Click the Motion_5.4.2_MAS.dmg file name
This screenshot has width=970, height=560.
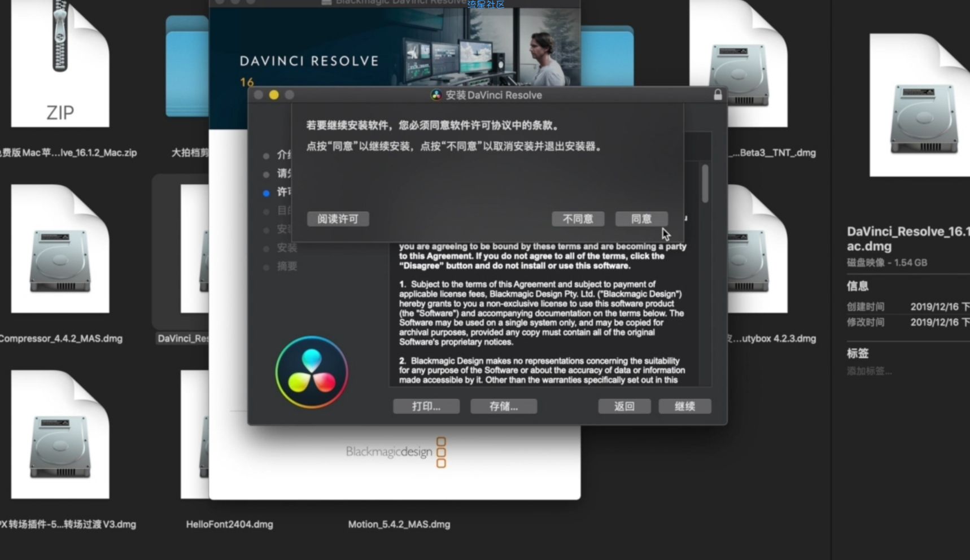(x=399, y=524)
